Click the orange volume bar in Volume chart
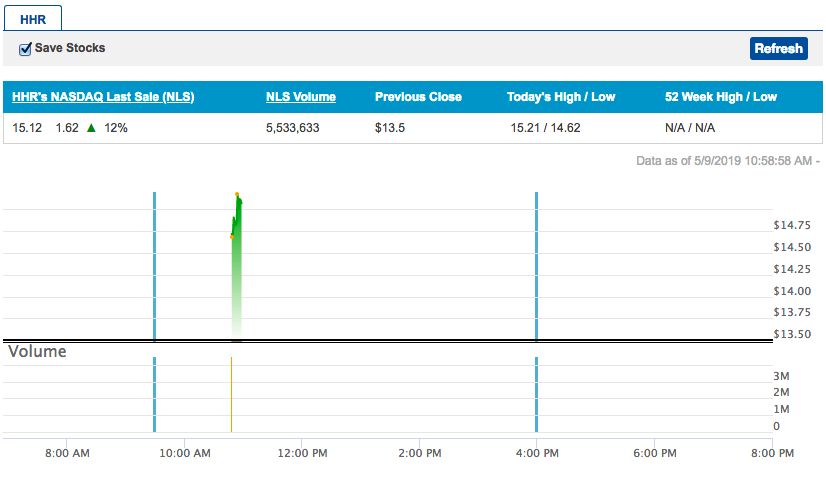 (231, 394)
